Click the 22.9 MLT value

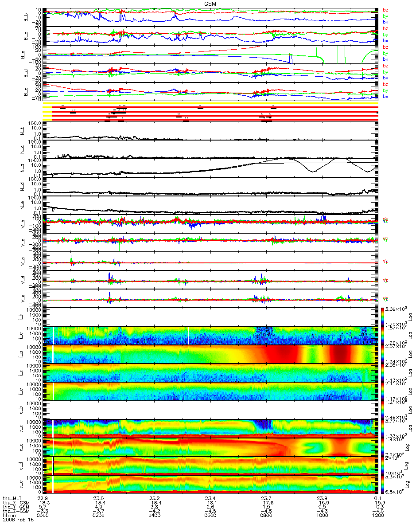tap(43, 498)
